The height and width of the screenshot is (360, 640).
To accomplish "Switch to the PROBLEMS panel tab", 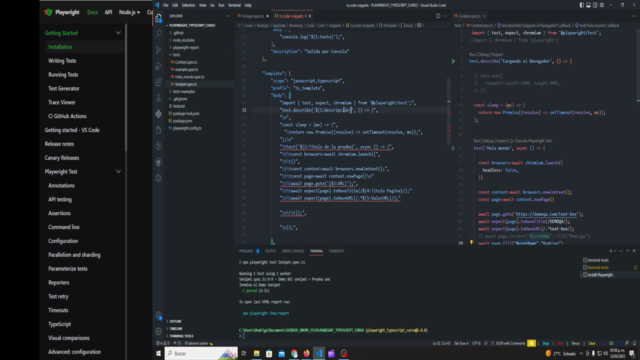I will [246, 251].
